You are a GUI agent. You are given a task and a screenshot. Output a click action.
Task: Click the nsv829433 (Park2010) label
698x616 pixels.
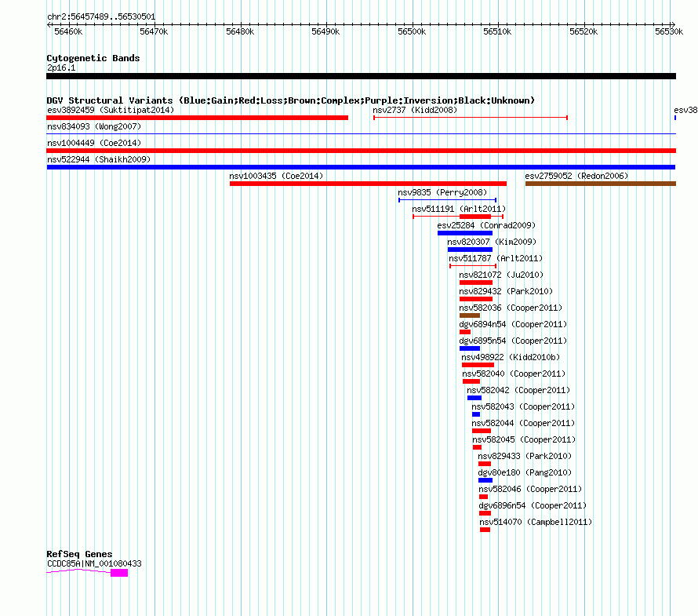tap(525, 456)
